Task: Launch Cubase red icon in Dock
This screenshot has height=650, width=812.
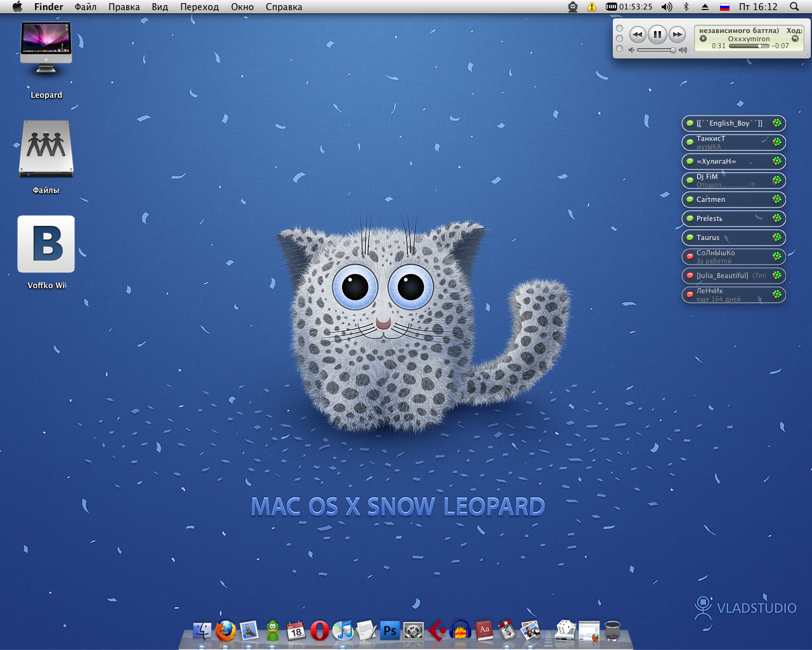Action: [x=437, y=630]
